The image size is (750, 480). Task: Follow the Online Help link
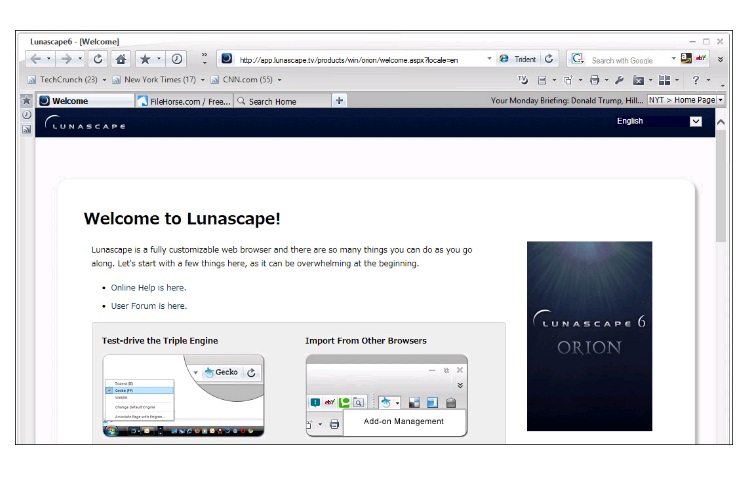point(148,288)
